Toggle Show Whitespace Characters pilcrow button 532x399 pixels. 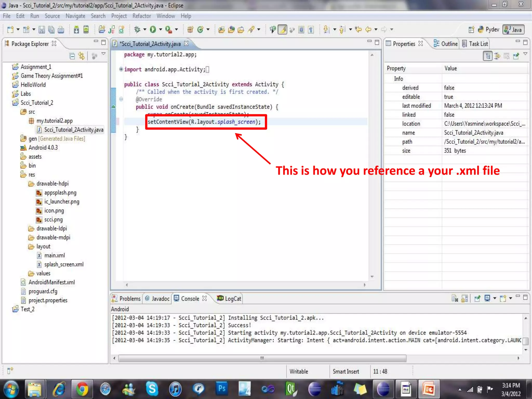coord(311,30)
